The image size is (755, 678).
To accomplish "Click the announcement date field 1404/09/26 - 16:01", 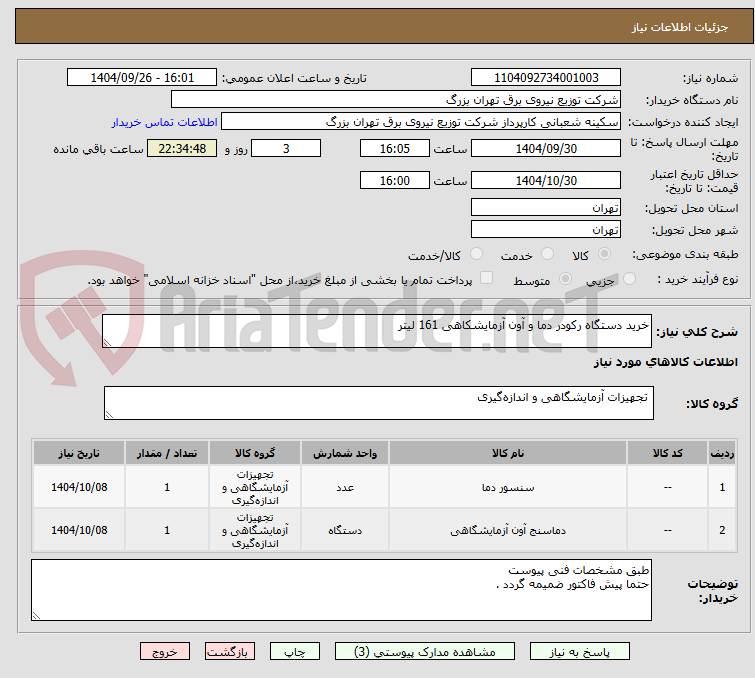I will [142, 78].
